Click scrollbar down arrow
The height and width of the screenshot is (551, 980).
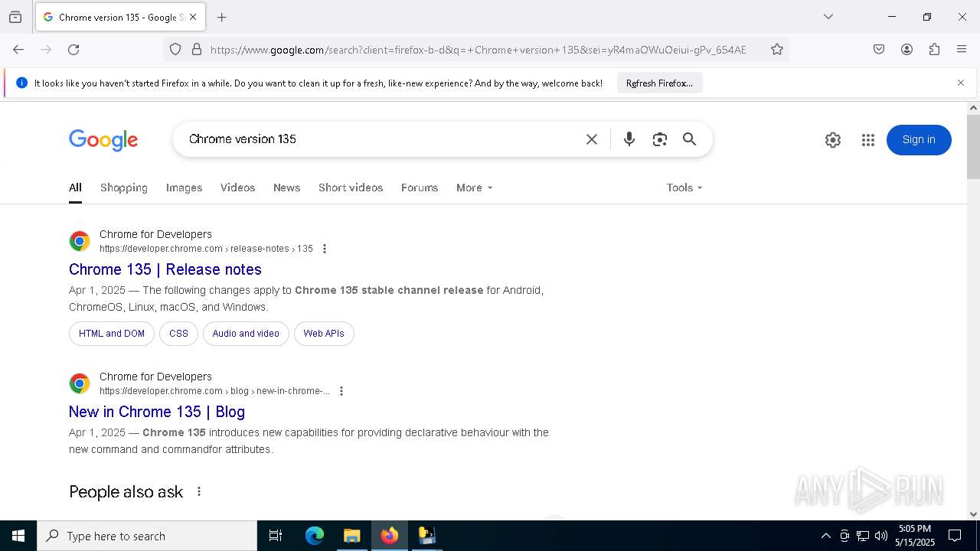pos(973,514)
